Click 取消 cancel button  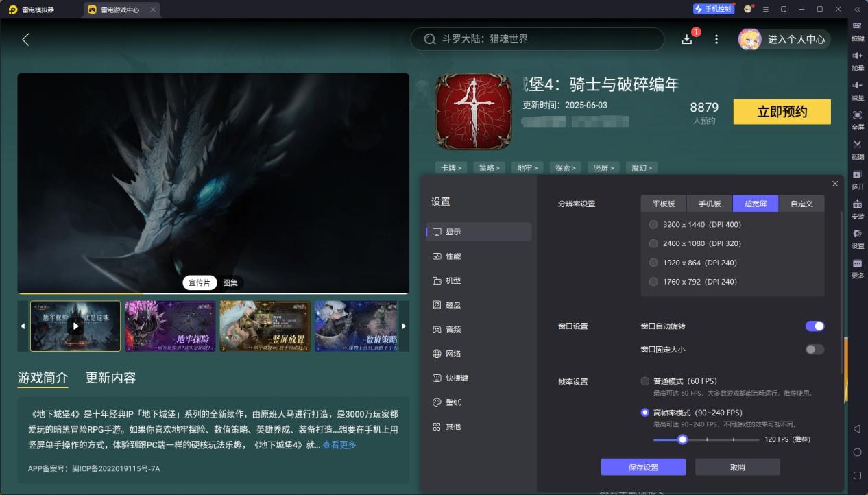738,467
